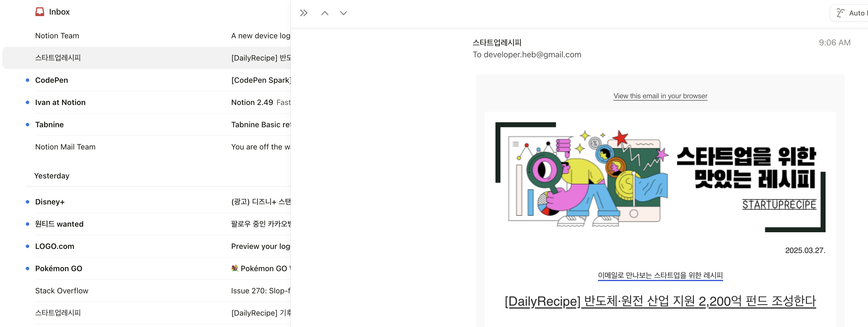Click the unread dot beside Tabnine

(28, 125)
